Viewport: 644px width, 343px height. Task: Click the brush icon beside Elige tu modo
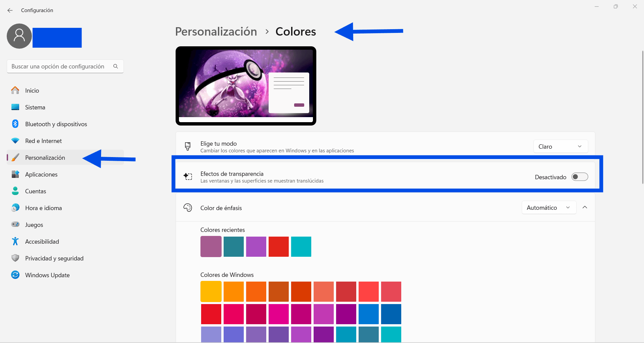point(188,146)
